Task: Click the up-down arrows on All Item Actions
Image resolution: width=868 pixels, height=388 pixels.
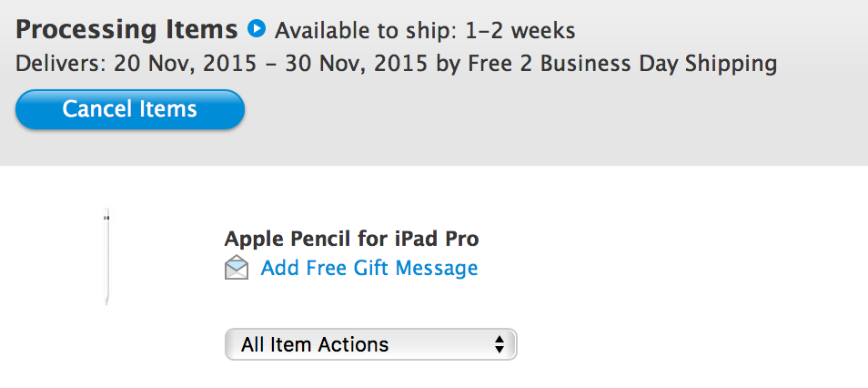Action: [499, 344]
